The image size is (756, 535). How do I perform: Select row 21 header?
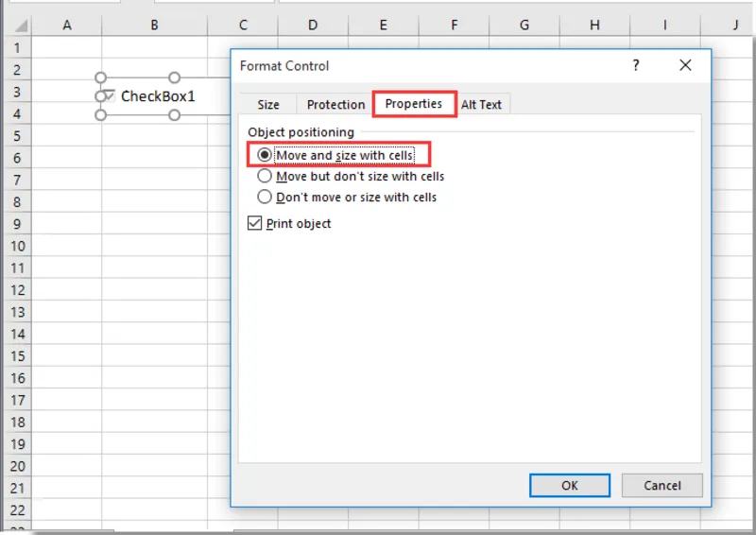click(17, 488)
